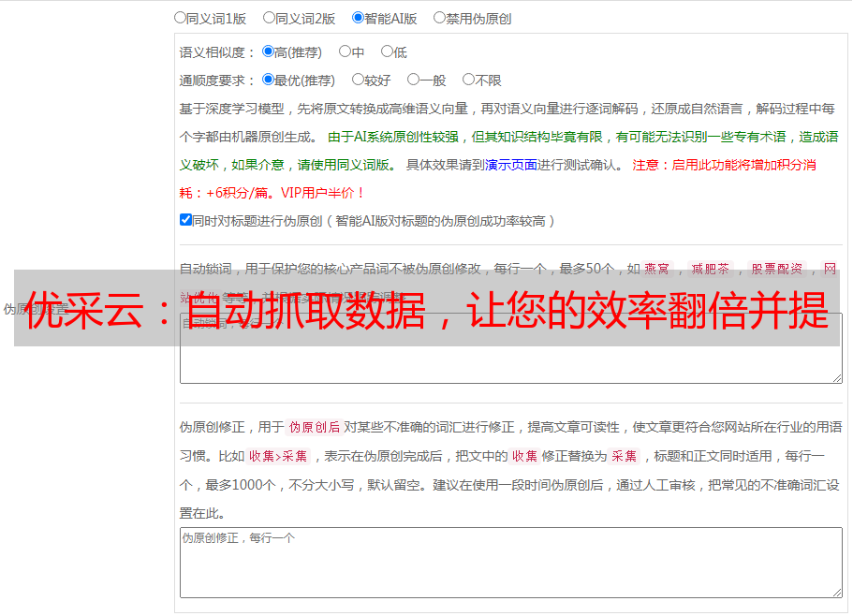Screen dimensions: 853x616
Task: Set 通顺度要求 to 一般
Action: coord(414,80)
